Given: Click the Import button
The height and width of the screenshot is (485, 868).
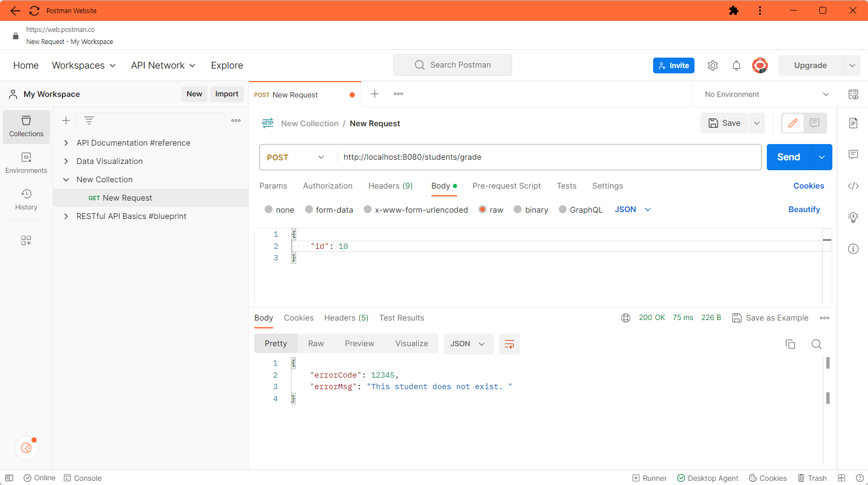Looking at the screenshot, I should pos(227,94).
